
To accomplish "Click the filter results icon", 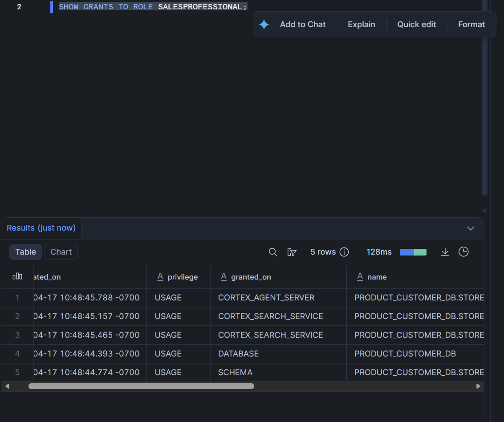I will (x=292, y=252).
